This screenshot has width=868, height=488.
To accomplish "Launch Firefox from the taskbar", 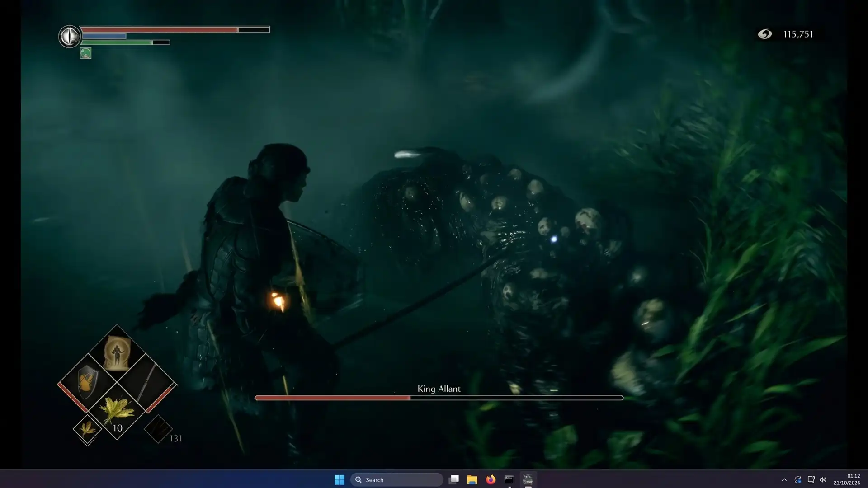I will [x=491, y=479].
